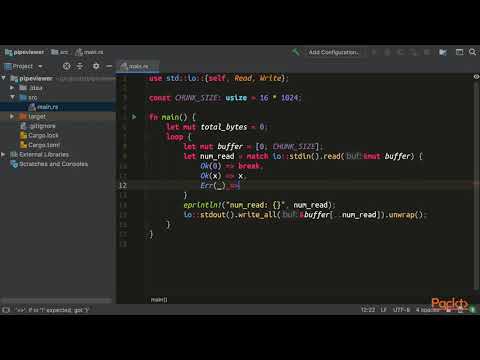Viewport: 480px width, 360px height.
Task: Open the Add Configuration selector
Action: [334, 52]
